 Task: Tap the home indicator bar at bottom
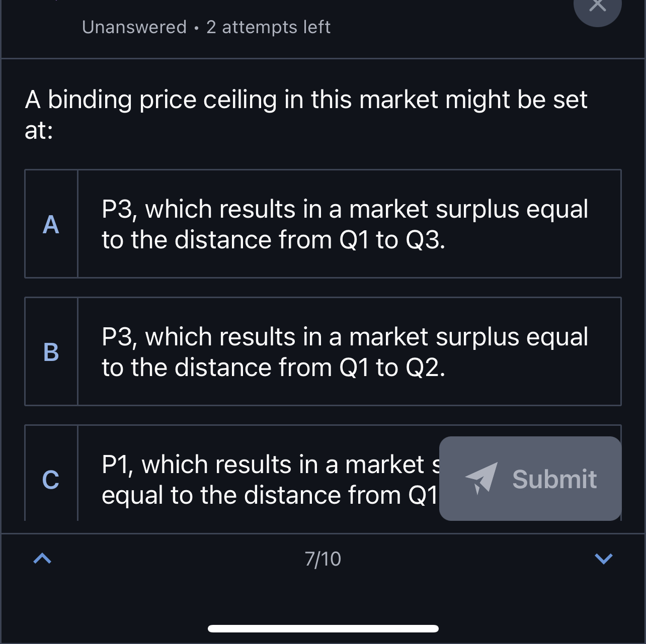323,627
